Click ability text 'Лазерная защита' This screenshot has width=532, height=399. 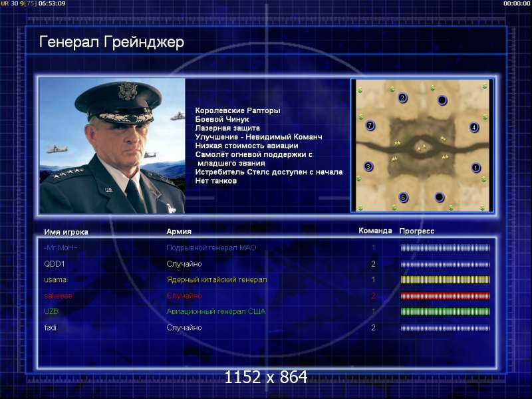(x=227, y=128)
